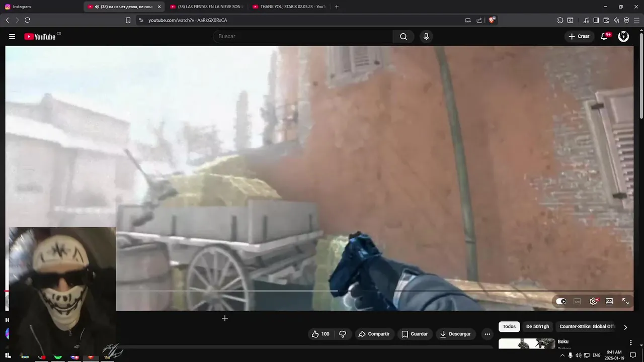Open the account avatar menu

pos(623,36)
